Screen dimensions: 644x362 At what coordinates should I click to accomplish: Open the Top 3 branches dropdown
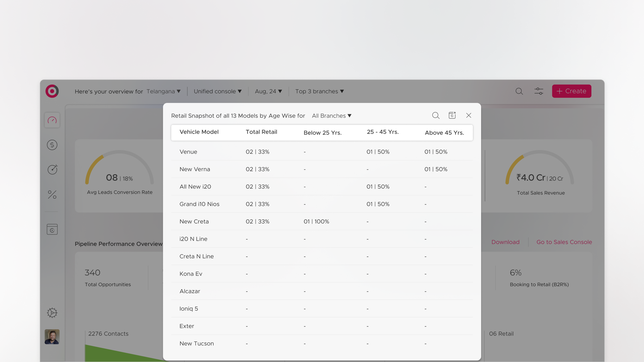(319, 91)
